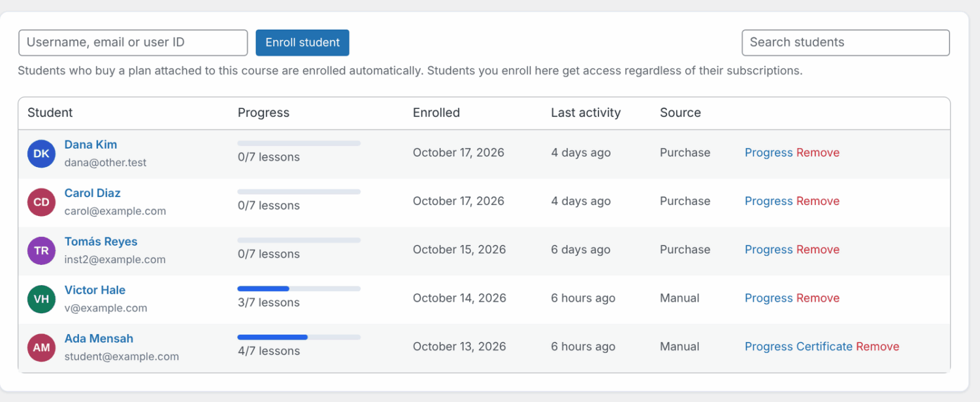Remove Tomás Reyes from the course
Screen dimensions: 980x402
coord(818,249)
